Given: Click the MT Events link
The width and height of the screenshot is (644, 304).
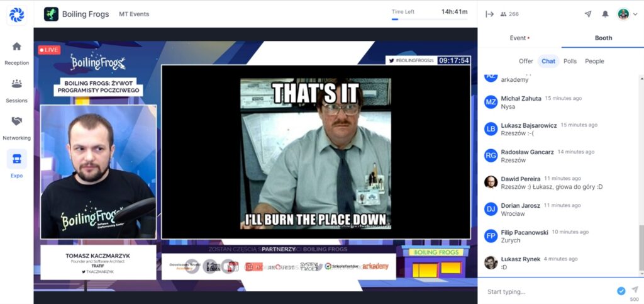Looking at the screenshot, I should (134, 14).
